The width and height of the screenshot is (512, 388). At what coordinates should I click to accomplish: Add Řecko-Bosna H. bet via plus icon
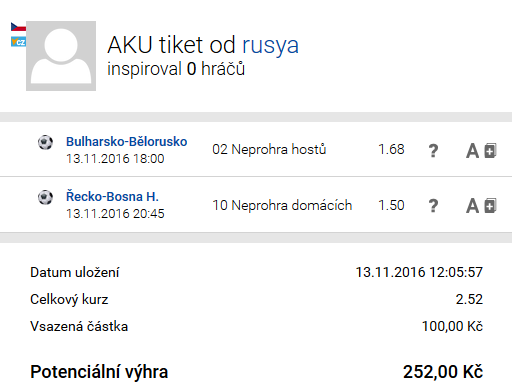point(490,206)
